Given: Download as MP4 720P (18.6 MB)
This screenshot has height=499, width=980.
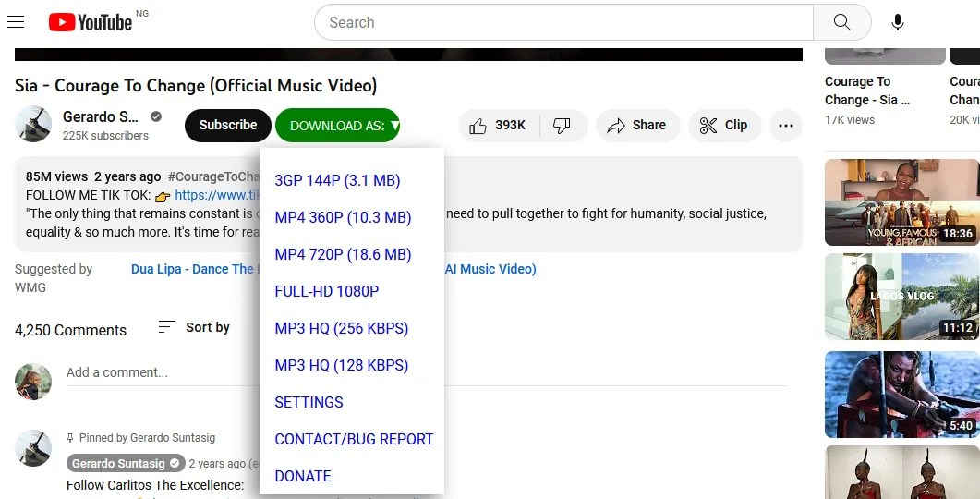Looking at the screenshot, I should (343, 254).
